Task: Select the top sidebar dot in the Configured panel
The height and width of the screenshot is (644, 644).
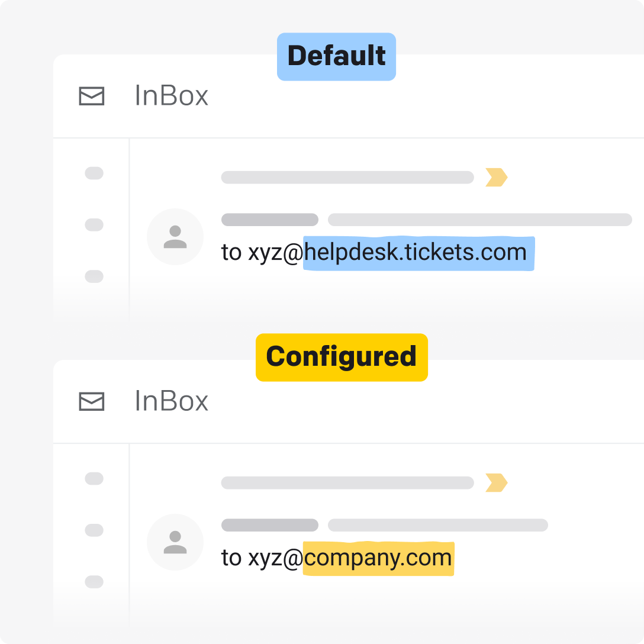Action: point(94,478)
